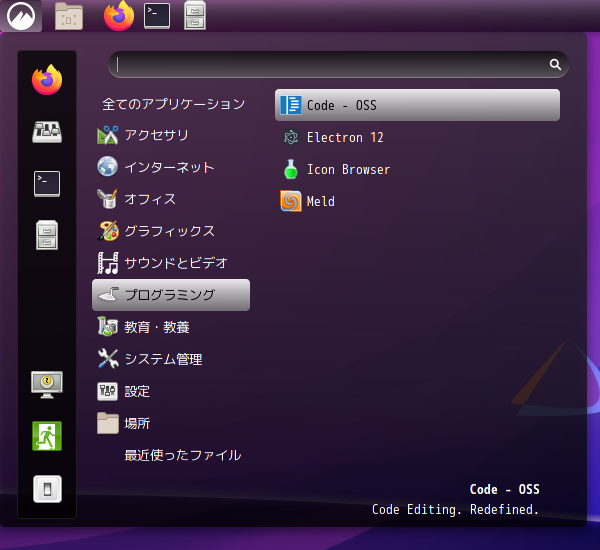600x550 pixels.
Task: Launch Icon Browser application
Action: click(x=417, y=169)
